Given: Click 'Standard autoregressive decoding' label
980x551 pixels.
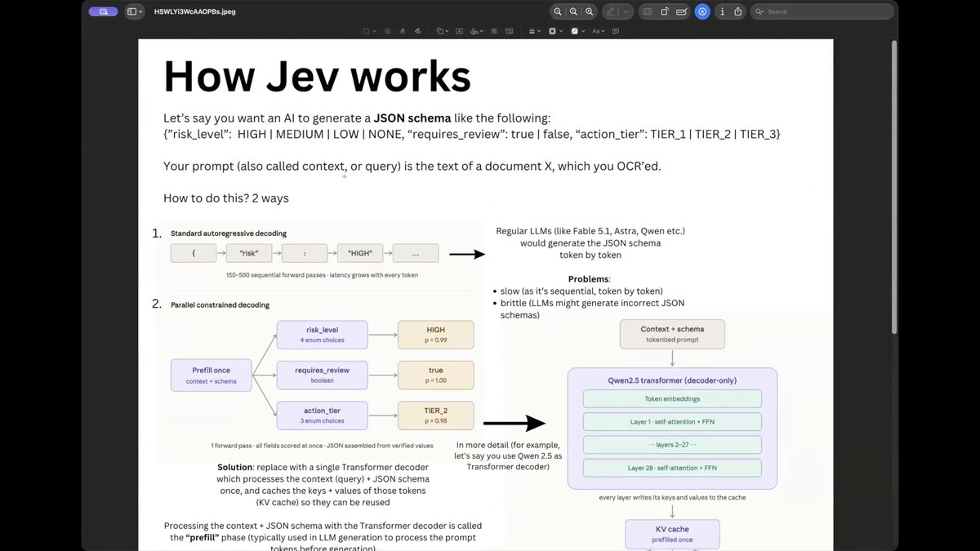Looking at the screenshot, I should (229, 233).
